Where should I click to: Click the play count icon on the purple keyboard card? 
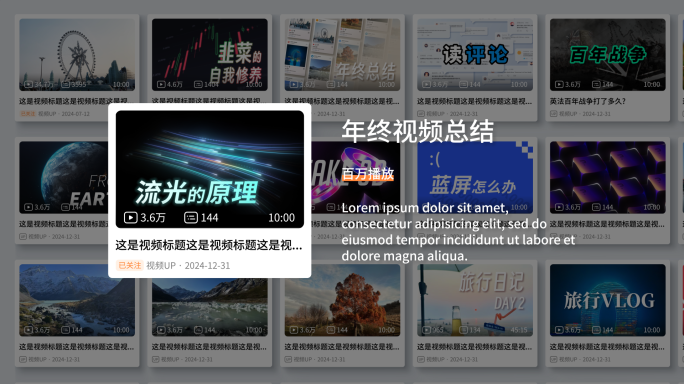pyautogui.click(x=559, y=207)
